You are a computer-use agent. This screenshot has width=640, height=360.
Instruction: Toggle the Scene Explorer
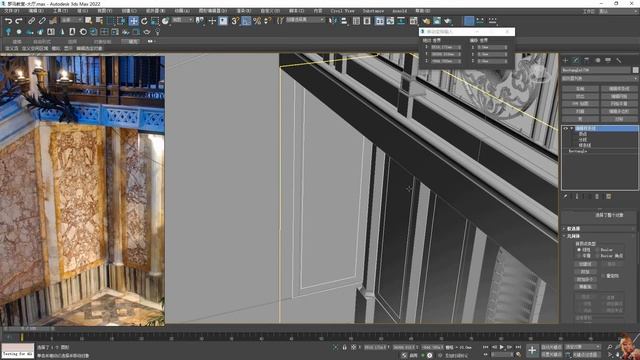tap(356, 20)
